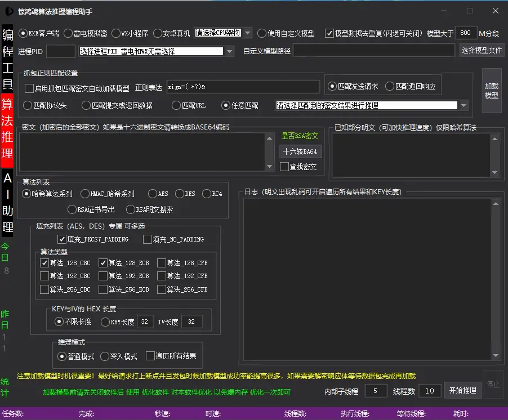Viewport: 508px width, 420px height.
Task: Choose WX小程序 radio option
Action: (130, 33)
